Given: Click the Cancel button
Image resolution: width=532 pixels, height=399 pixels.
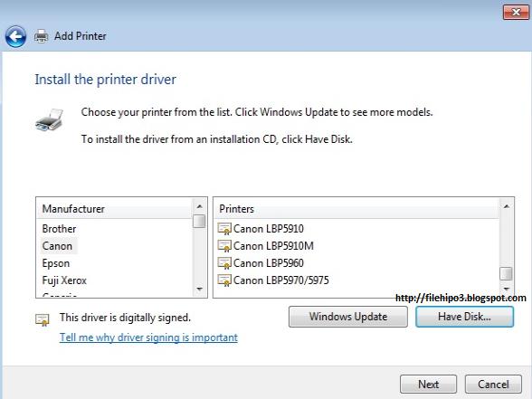Looking at the screenshot, I should (x=493, y=385).
